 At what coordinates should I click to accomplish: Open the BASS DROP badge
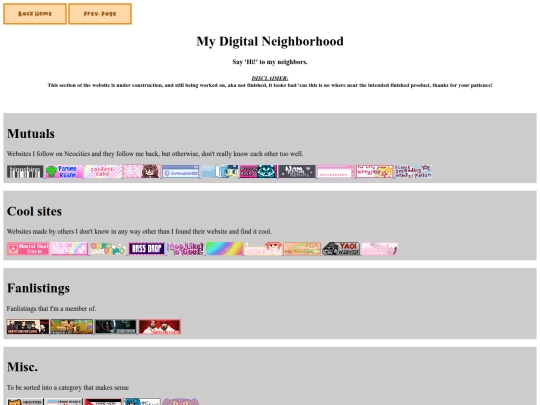tap(147, 249)
